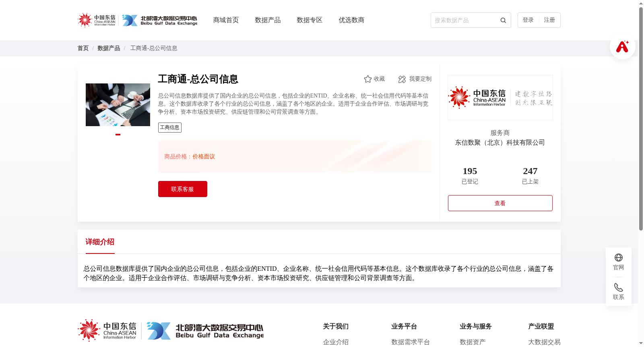This screenshot has height=347, width=644.
Task: Click the customize icon beside 我要定制
Action: [x=402, y=79]
